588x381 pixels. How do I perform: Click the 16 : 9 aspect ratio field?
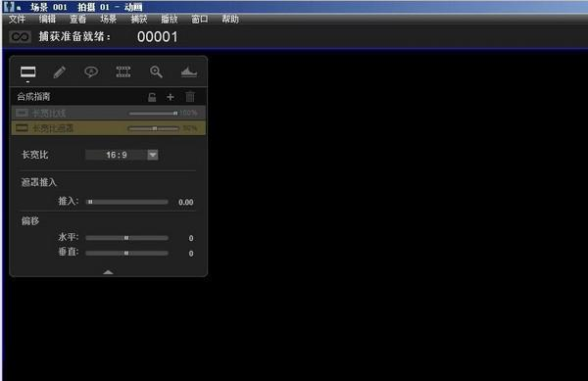coord(117,155)
